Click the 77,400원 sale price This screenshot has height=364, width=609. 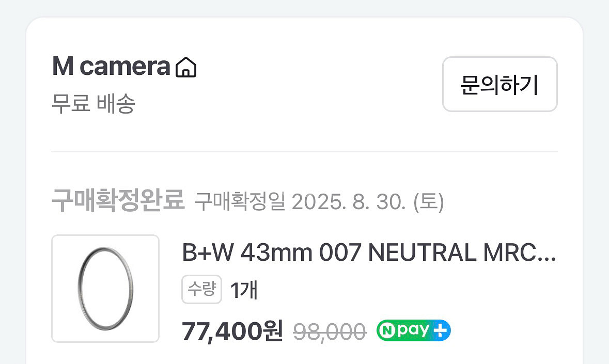(232, 331)
